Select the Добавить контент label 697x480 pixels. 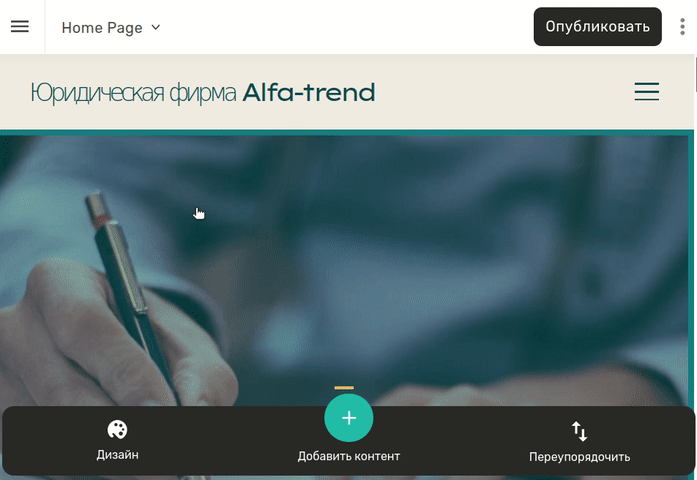click(x=349, y=456)
